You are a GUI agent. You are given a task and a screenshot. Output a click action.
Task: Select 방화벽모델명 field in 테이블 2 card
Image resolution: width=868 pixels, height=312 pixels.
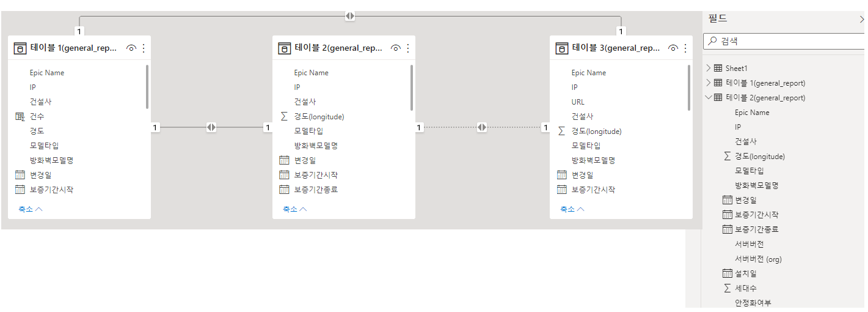pos(316,146)
